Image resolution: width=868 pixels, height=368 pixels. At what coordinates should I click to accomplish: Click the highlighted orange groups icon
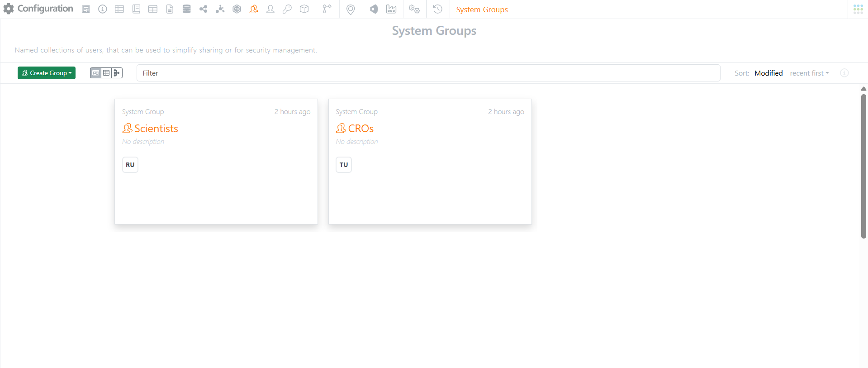click(254, 9)
